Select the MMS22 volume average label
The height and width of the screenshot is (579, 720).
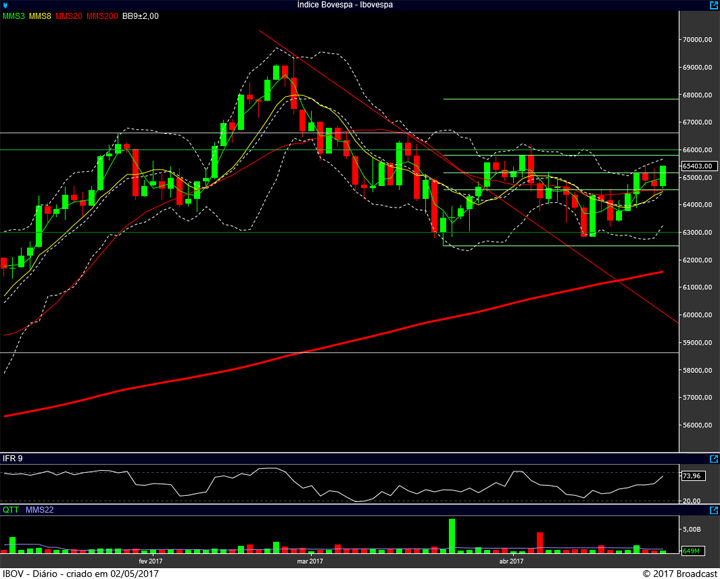point(40,510)
